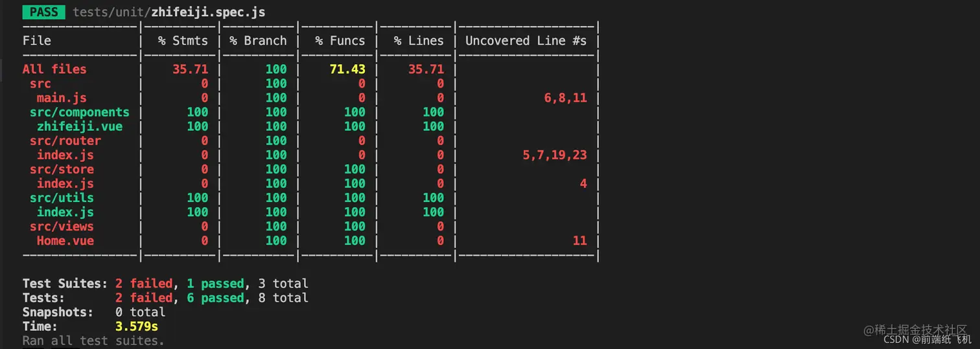Click the Ran all test suites message
Viewport: 980px width, 349px height.
pyautogui.click(x=93, y=341)
